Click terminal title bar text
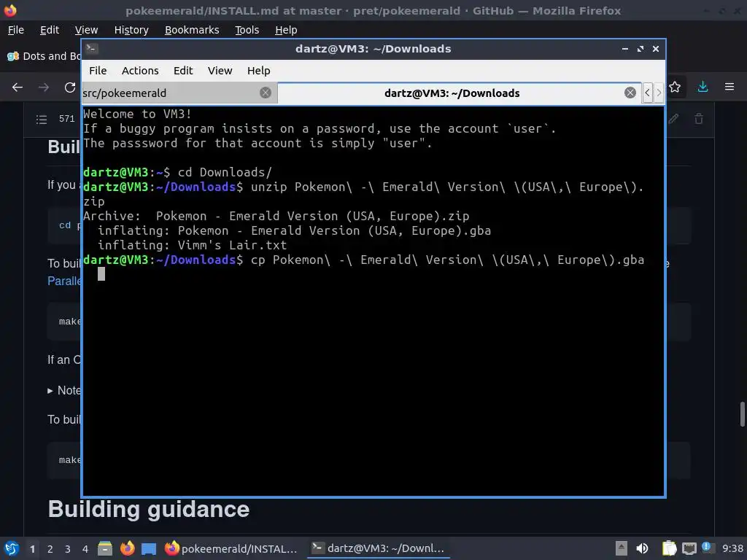The width and height of the screenshot is (747, 560). 373,49
